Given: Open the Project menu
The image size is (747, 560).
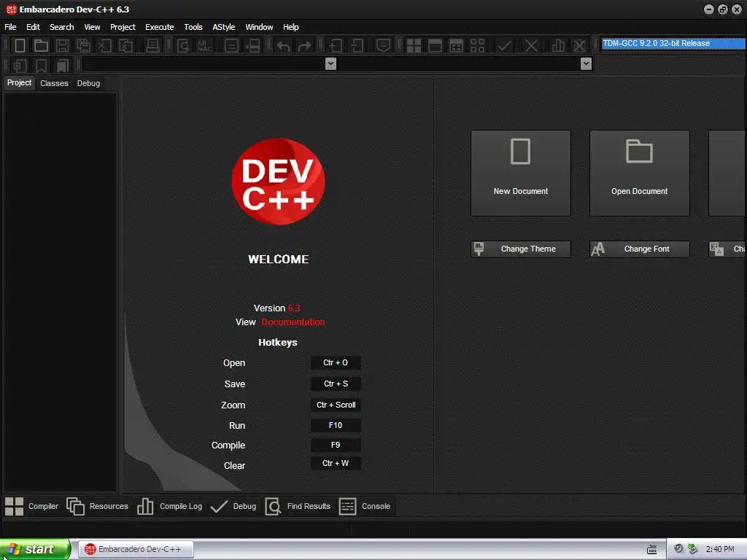Looking at the screenshot, I should point(123,27).
